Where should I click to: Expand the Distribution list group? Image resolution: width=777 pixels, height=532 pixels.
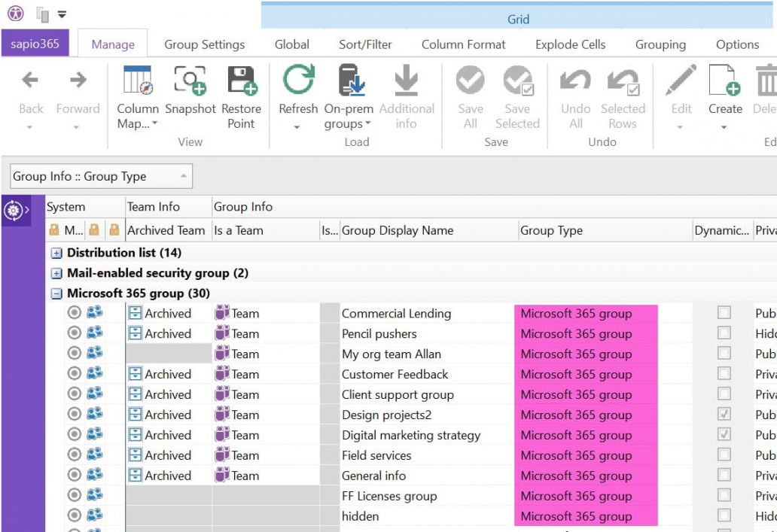point(56,253)
